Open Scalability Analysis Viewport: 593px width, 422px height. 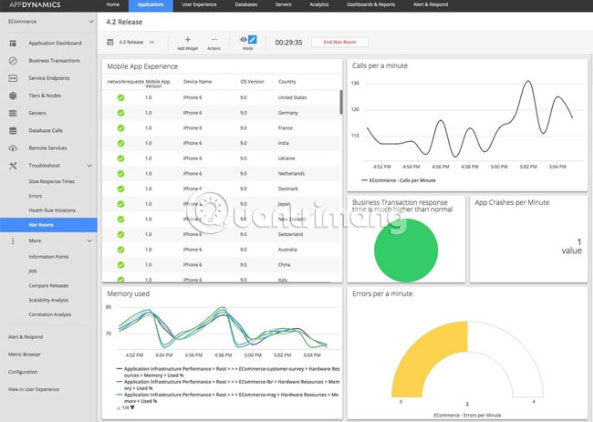click(48, 300)
